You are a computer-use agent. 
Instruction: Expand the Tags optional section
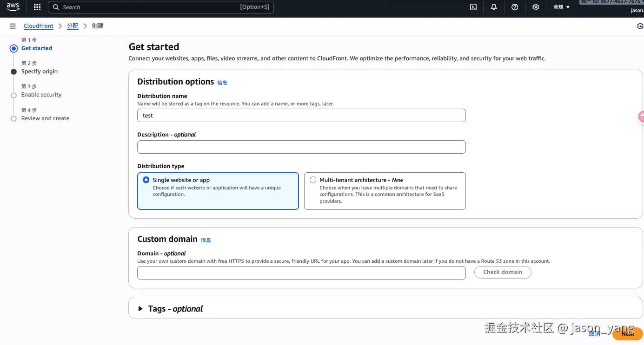[140, 309]
